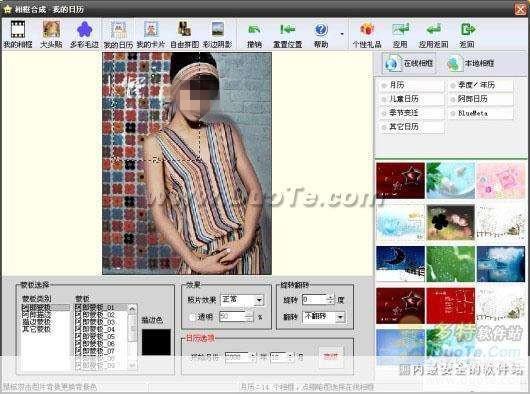Select the 大头贴 toolbar icon
This screenshot has height=394, width=530.
pyautogui.click(x=51, y=34)
